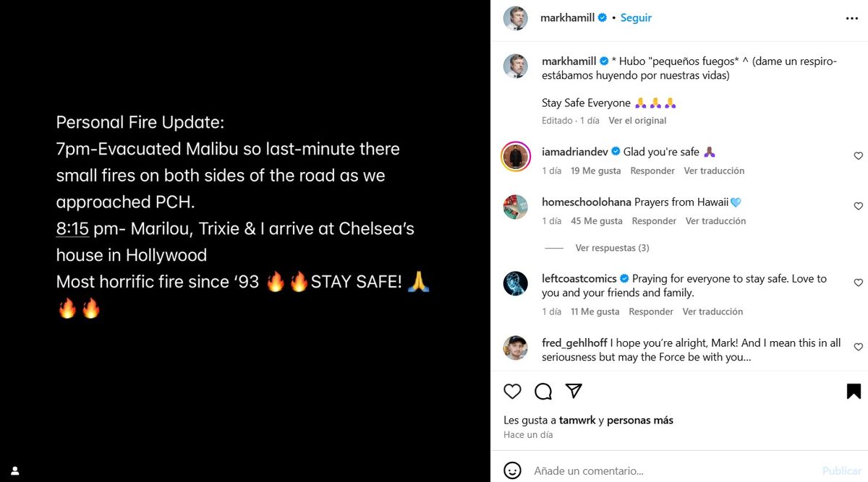Open the comment bubble icon
This screenshot has height=482, width=868.
[x=542, y=391]
